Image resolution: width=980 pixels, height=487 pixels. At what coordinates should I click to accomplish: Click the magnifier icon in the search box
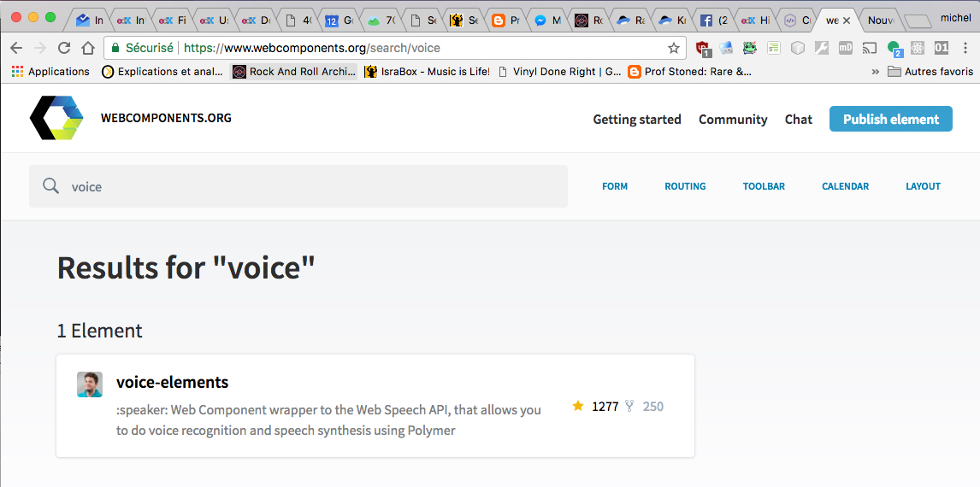[x=50, y=186]
